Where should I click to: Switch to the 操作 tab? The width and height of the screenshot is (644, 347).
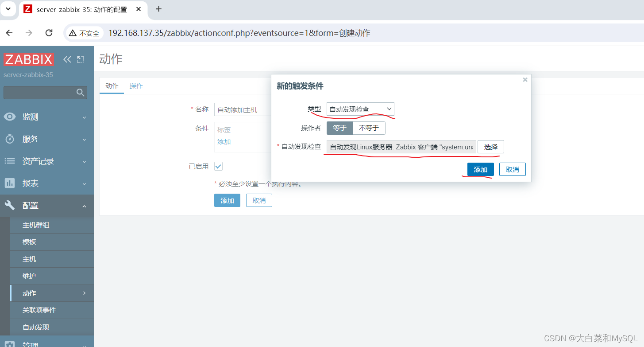pyautogui.click(x=136, y=86)
